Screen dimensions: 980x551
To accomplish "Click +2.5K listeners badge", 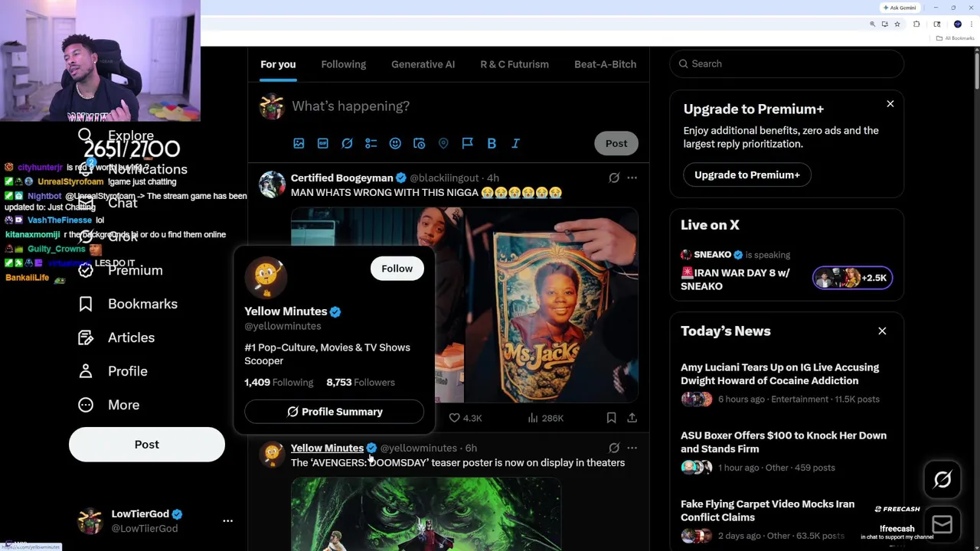I will point(852,278).
